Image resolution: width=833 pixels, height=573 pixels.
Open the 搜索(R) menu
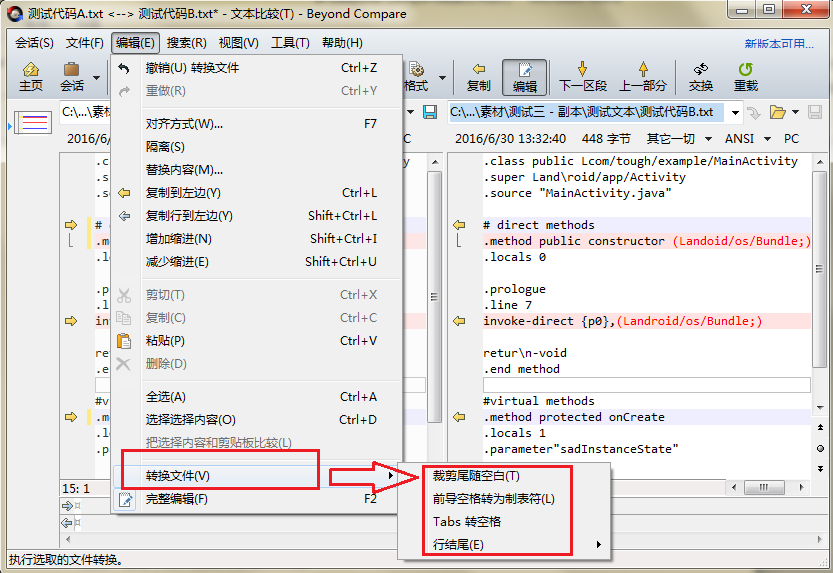tap(186, 43)
